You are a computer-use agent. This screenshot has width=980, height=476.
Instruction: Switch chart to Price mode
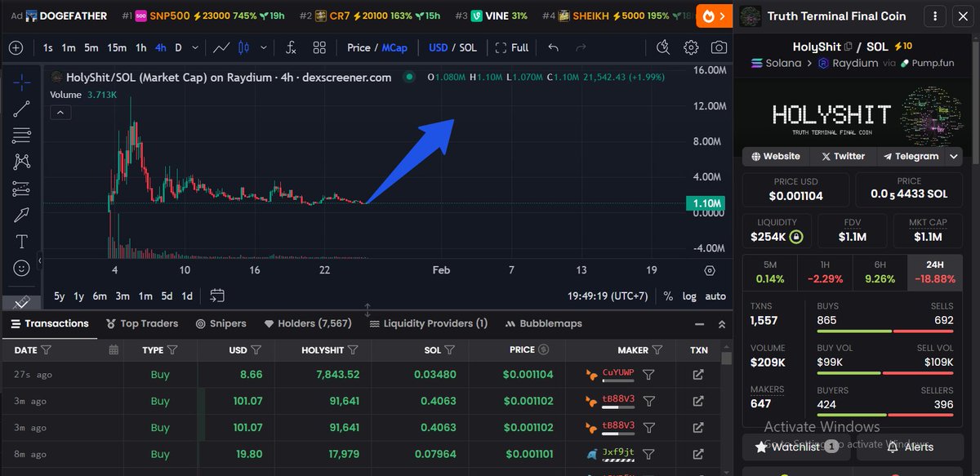359,47
